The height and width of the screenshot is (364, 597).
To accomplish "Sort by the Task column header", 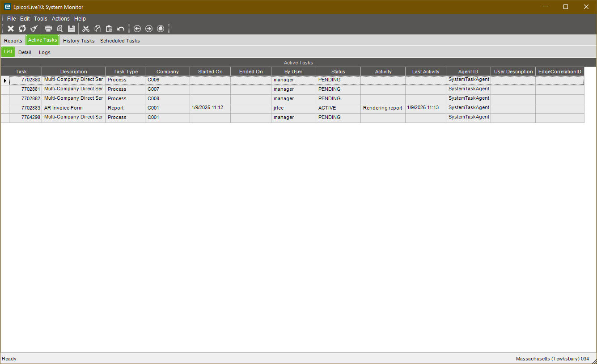I will 21,72.
